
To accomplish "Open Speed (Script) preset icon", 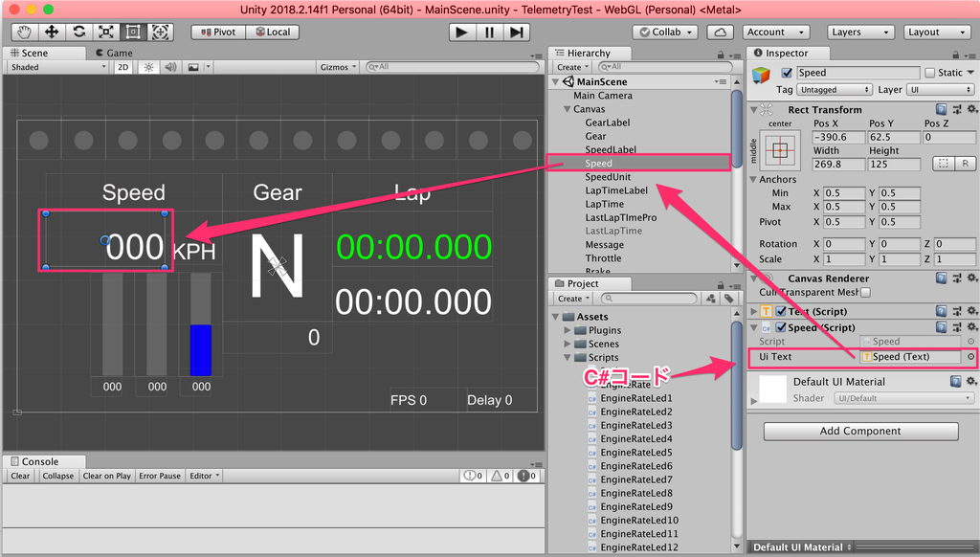I will click(x=957, y=327).
